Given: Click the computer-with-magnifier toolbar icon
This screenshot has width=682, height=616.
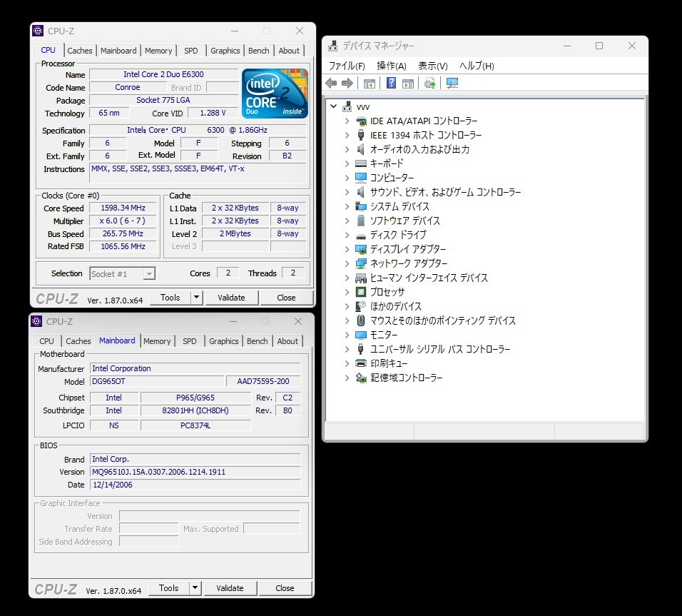Looking at the screenshot, I should click(x=452, y=83).
